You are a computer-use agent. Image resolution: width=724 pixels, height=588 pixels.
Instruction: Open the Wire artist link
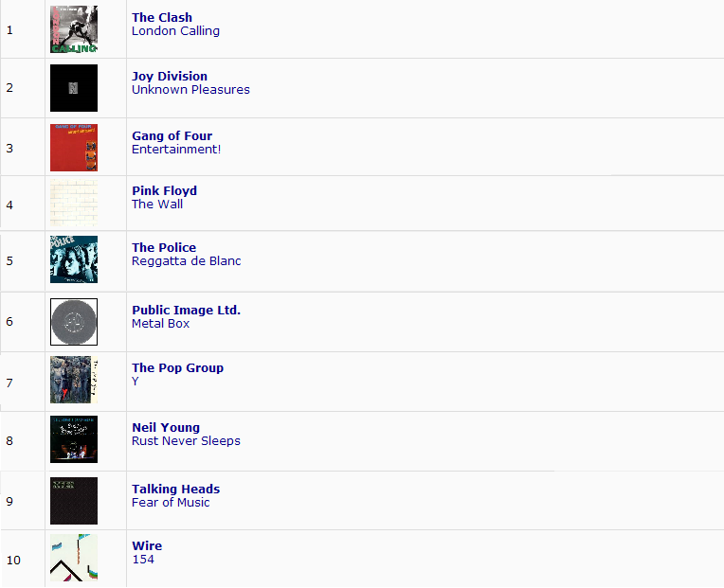tap(147, 546)
